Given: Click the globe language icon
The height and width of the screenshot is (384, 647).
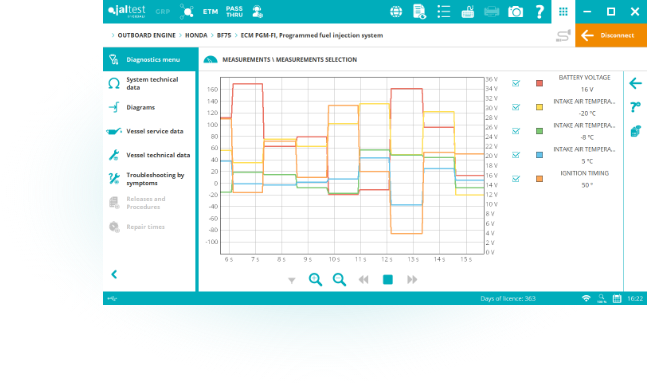Looking at the screenshot, I should pyautogui.click(x=396, y=12).
